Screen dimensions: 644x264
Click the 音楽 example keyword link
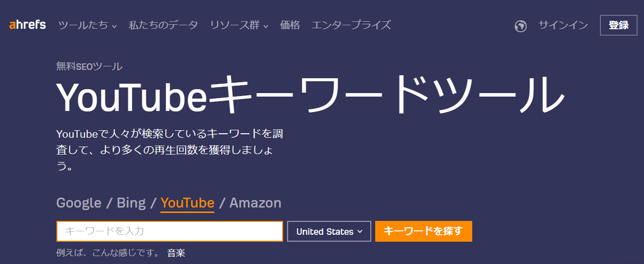(x=176, y=253)
